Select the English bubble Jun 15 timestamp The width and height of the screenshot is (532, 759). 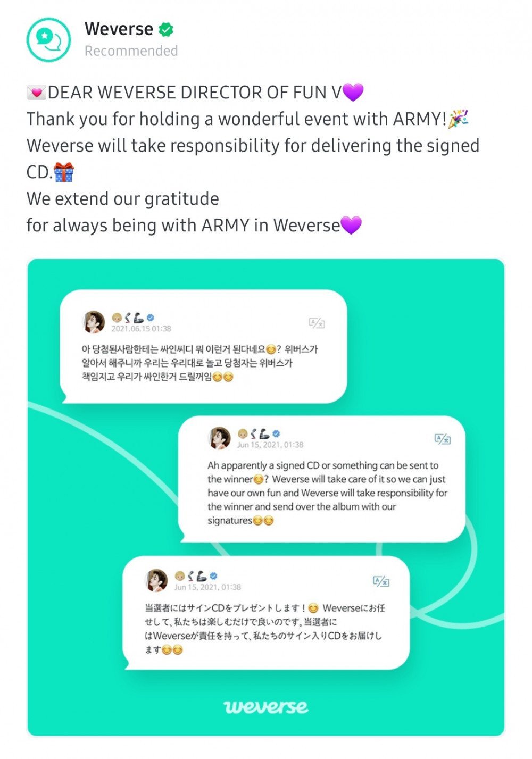click(270, 445)
